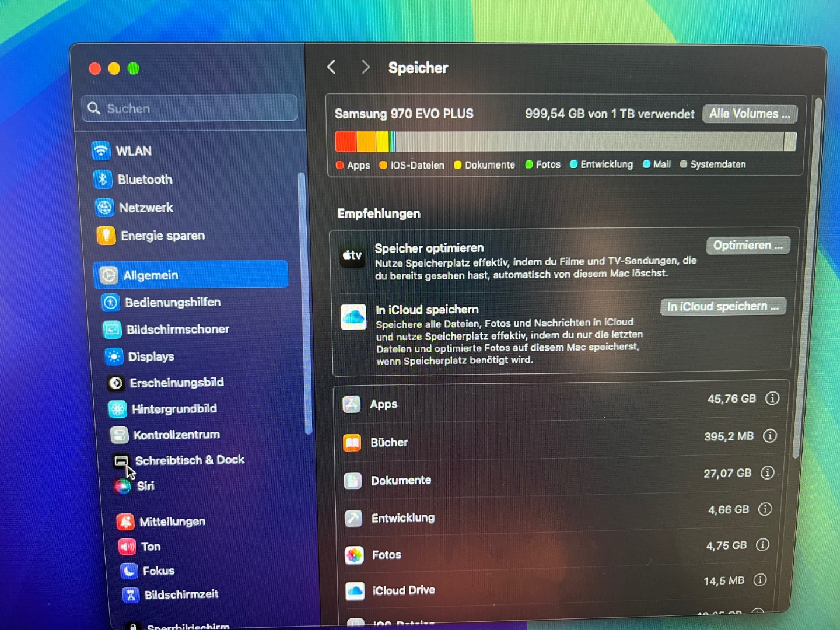Click the iCloud icon in the Empfehlungen section
The image size is (840, 630).
353,317
